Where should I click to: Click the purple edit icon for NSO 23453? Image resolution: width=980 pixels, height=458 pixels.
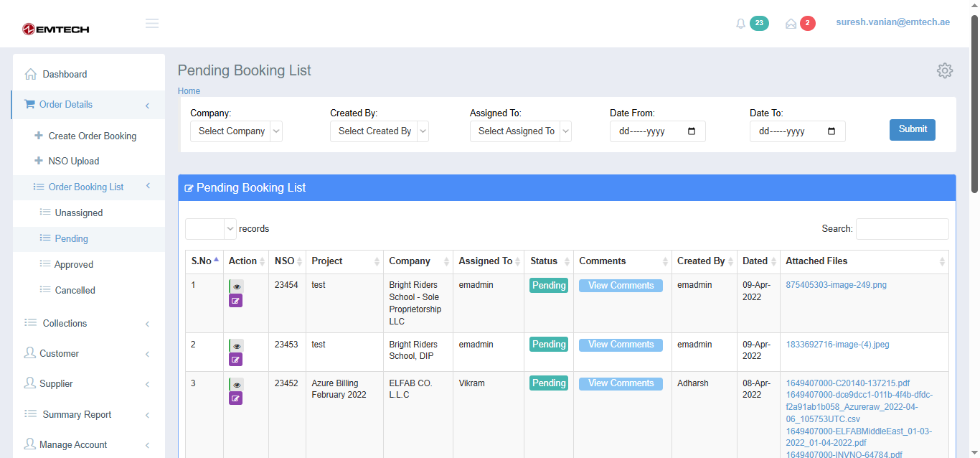pos(236,359)
